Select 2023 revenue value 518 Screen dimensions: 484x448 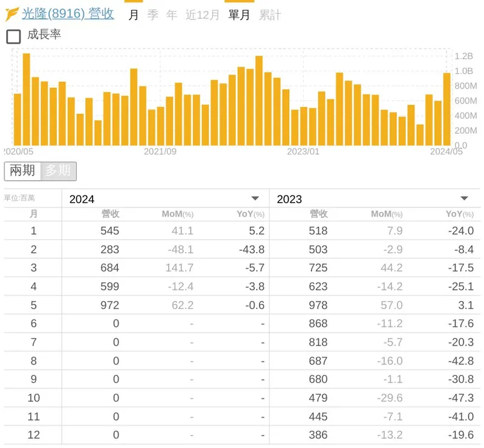click(318, 231)
